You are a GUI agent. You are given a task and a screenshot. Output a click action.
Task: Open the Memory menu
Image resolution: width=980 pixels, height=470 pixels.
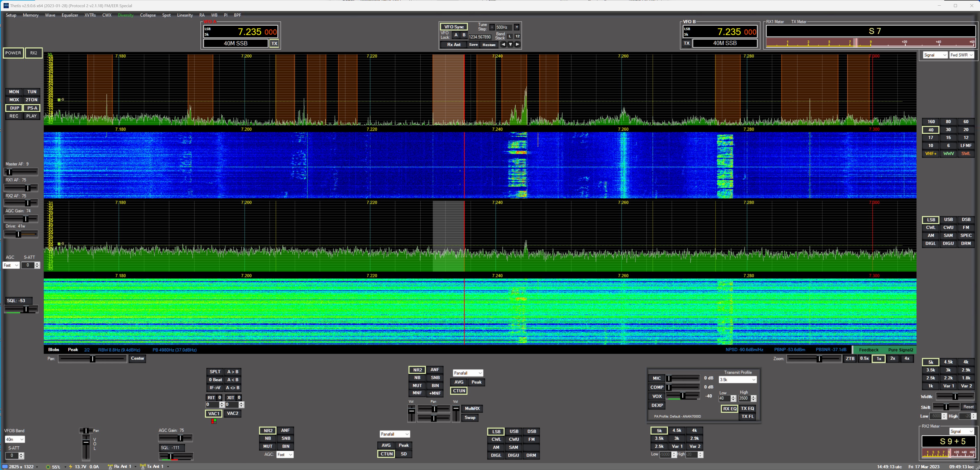30,15
